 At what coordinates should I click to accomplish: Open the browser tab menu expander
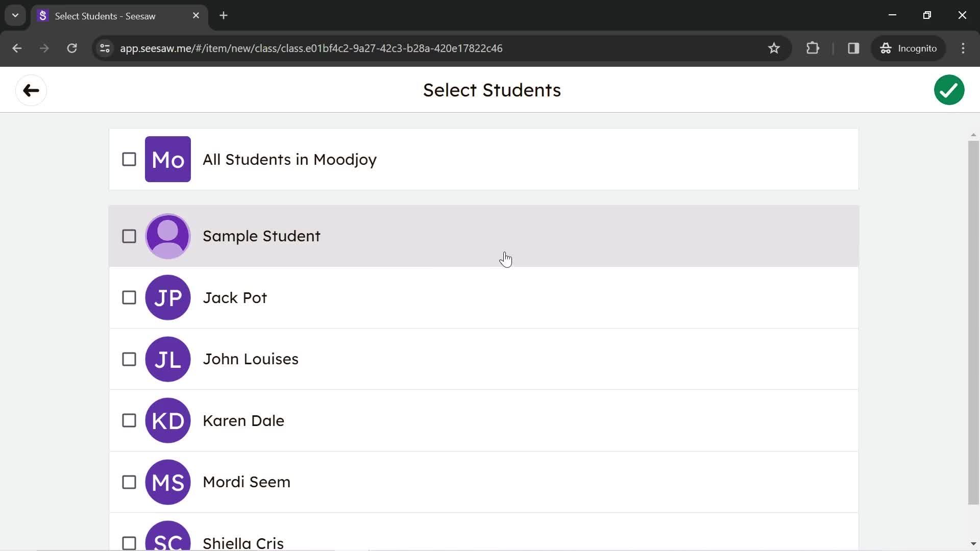point(15,15)
